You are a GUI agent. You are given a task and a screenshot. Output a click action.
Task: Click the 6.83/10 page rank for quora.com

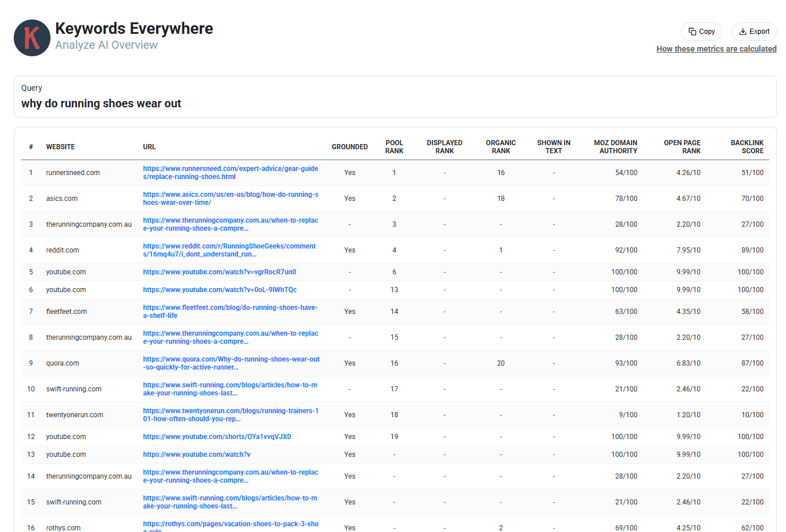pos(688,363)
